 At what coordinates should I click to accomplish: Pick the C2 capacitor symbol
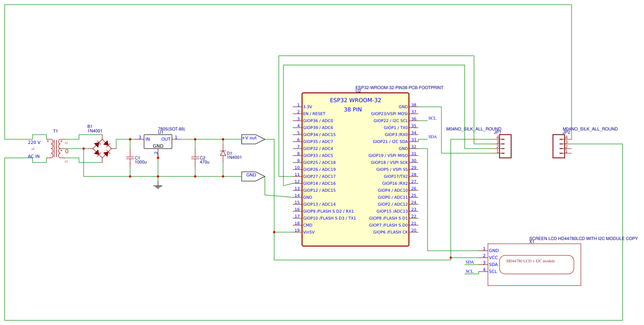tap(195, 158)
